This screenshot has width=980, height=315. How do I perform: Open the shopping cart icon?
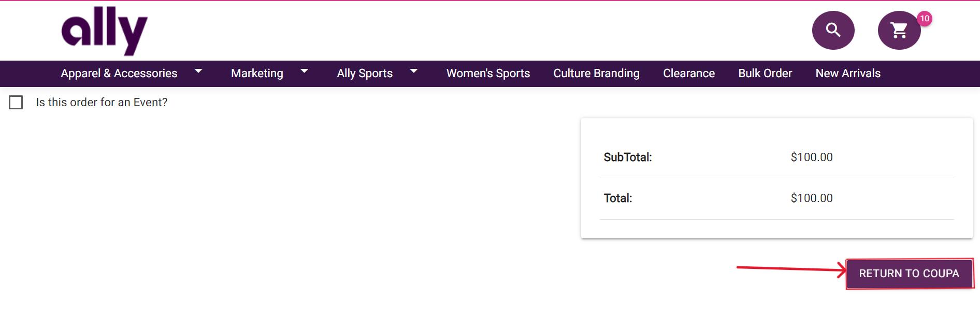coord(899,31)
